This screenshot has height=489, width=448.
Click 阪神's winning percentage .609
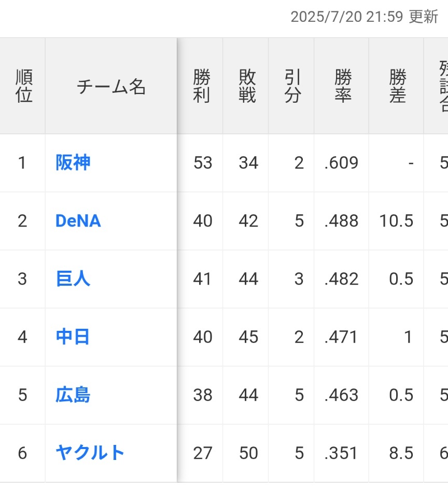click(341, 163)
